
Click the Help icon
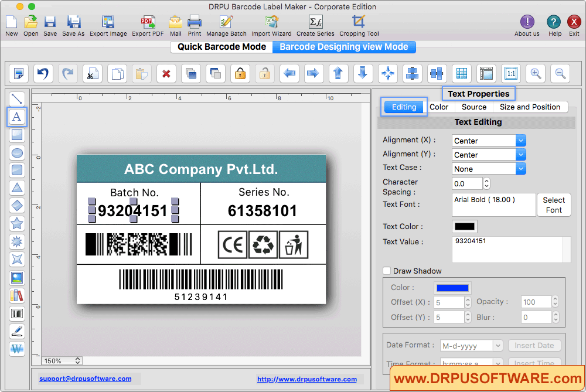554,22
